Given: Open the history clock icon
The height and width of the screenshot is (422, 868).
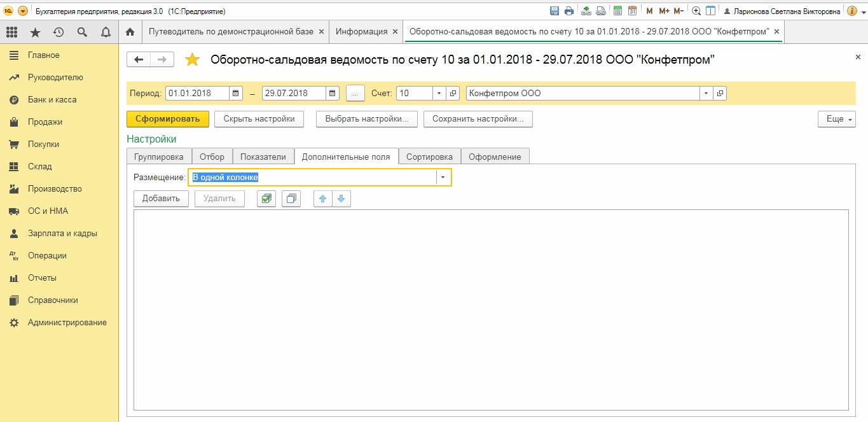Looking at the screenshot, I should click(x=59, y=32).
